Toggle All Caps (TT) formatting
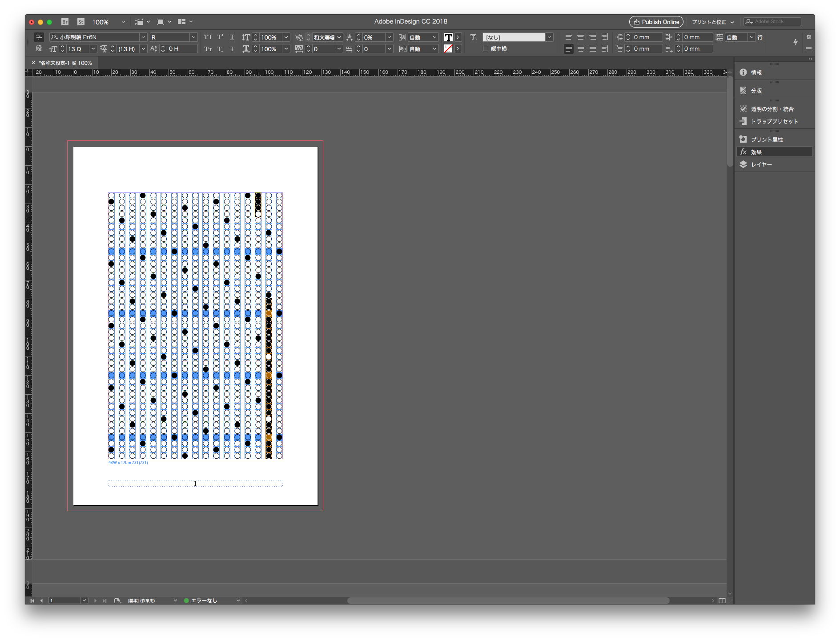This screenshot has height=640, width=840. tap(208, 37)
